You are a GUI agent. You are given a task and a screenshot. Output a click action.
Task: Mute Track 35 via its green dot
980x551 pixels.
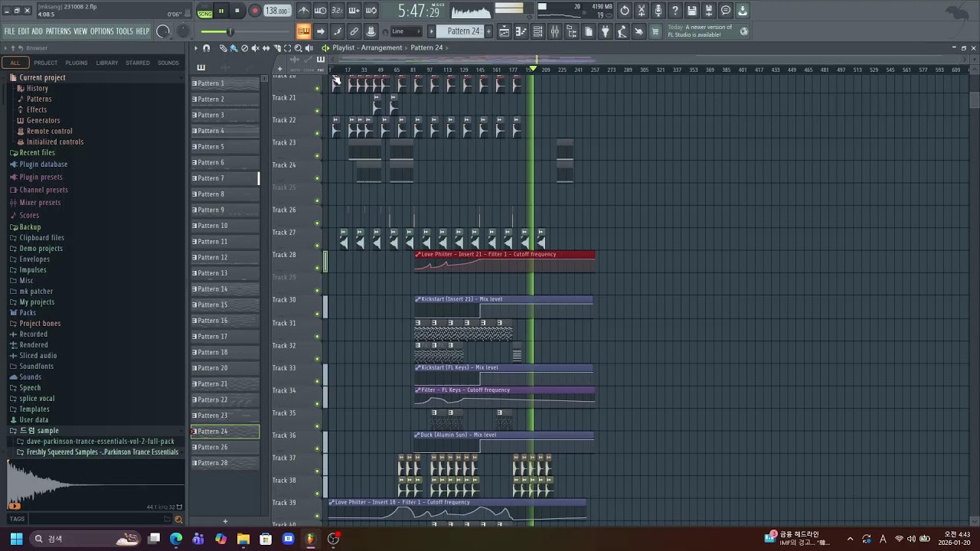click(318, 426)
